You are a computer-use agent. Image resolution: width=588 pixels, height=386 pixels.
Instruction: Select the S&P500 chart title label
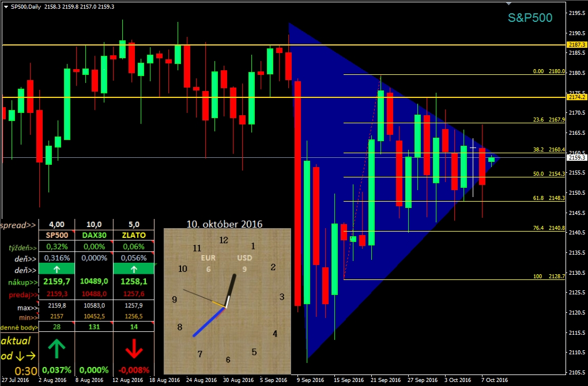tap(530, 18)
